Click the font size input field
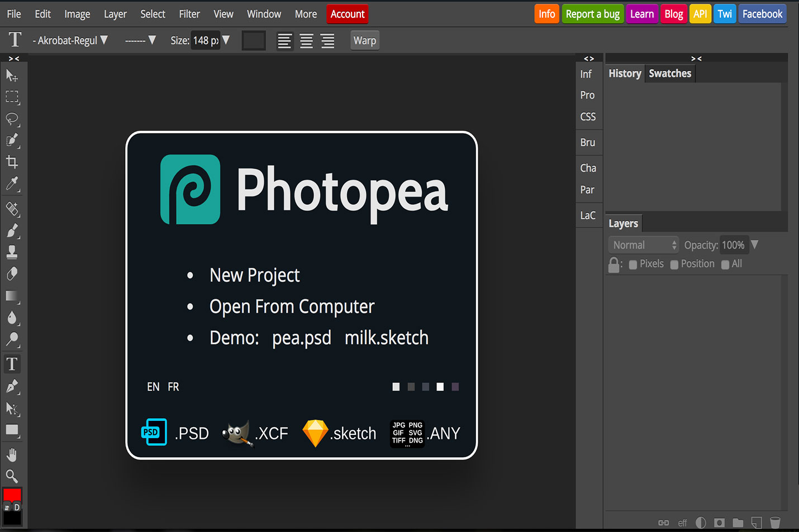The height and width of the screenshot is (532, 799). point(205,40)
